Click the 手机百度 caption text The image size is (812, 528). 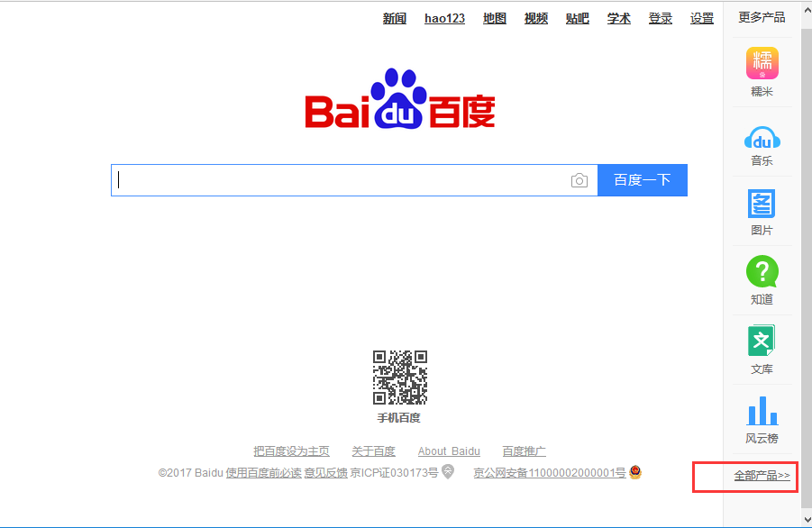(398, 418)
